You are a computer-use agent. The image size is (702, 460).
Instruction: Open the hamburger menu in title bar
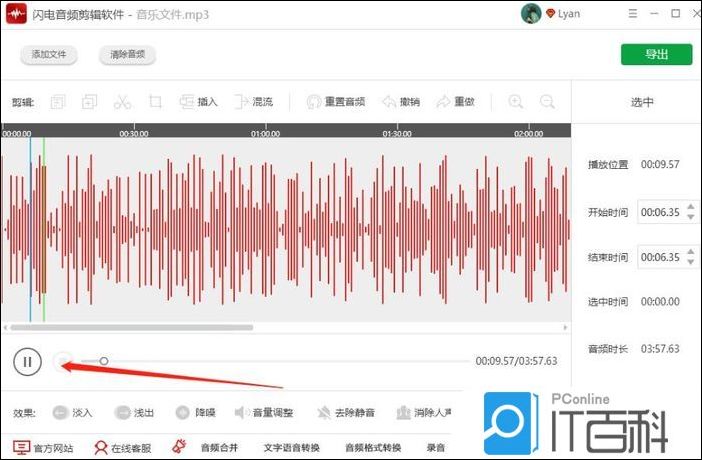tap(633, 13)
